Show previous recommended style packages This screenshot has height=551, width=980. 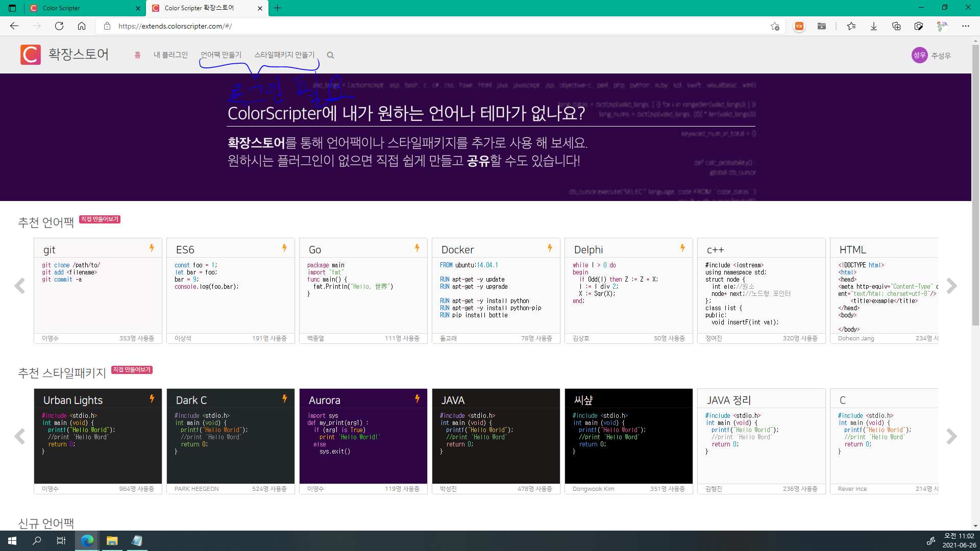(20, 436)
